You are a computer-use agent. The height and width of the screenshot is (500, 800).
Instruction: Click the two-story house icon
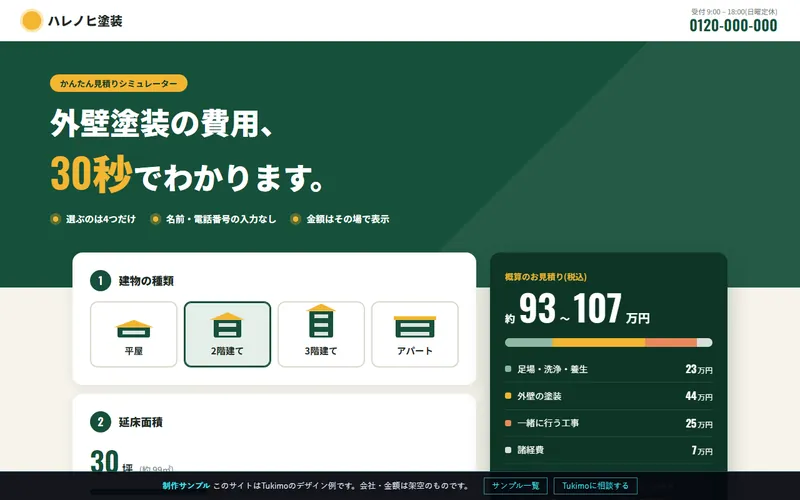click(x=227, y=325)
